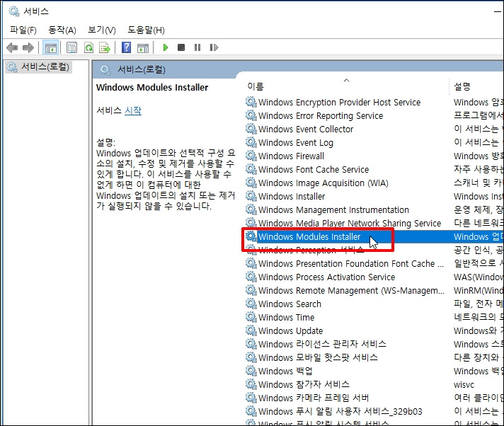This screenshot has height=426, width=504.
Task: Click gear icon beside Windows Time
Action: [x=251, y=317]
